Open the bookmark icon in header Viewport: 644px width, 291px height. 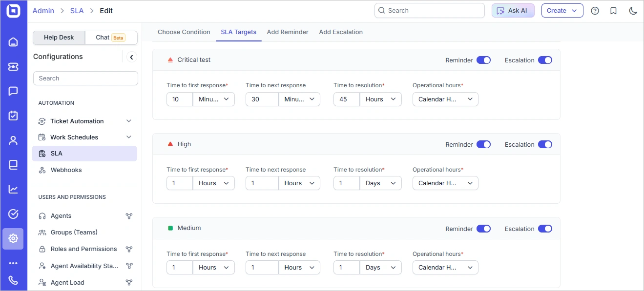[614, 11]
